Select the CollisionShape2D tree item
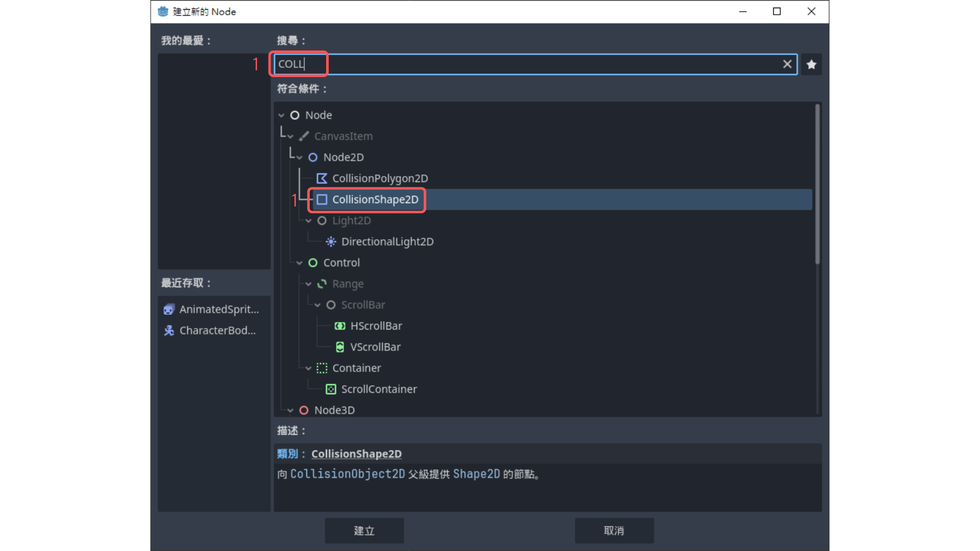The image size is (980, 551). pyautogui.click(x=375, y=199)
